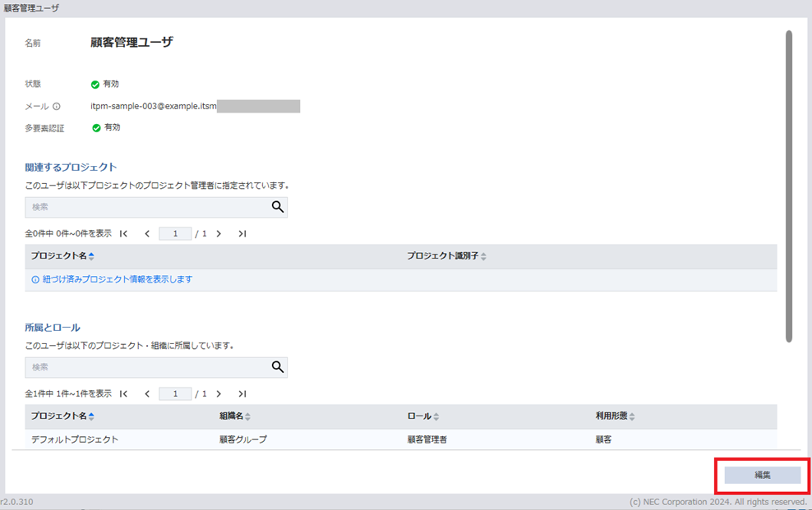
Task: Go to last page in related projects
Action: pyautogui.click(x=242, y=234)
